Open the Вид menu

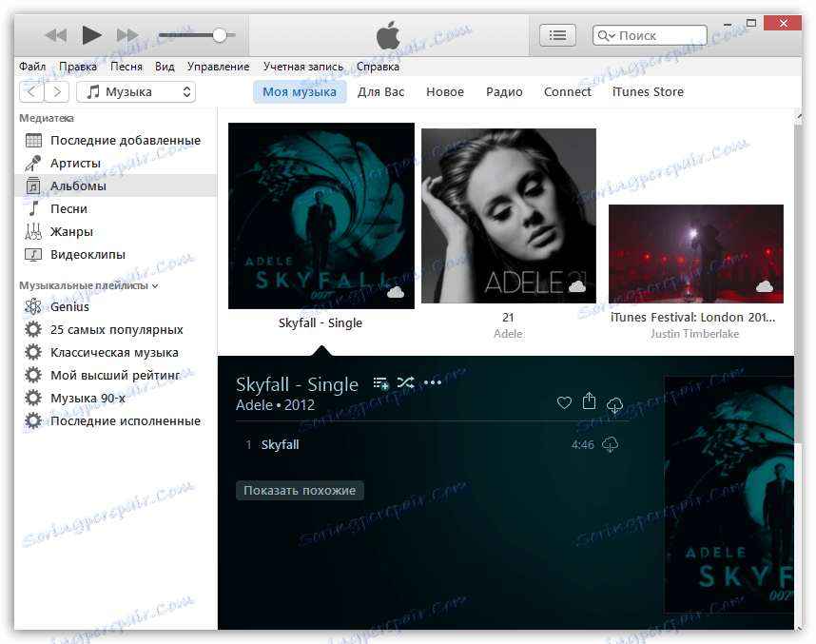[165, 67]
